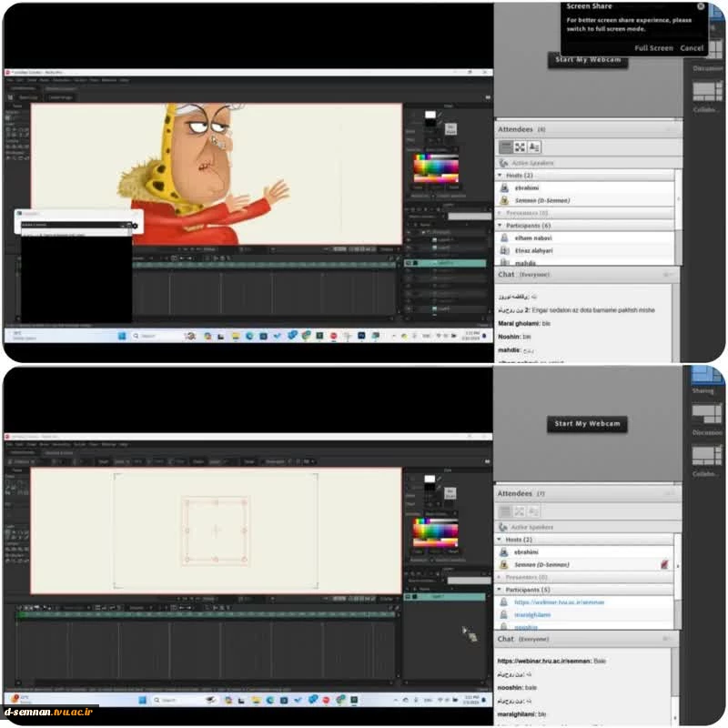Viewport: 728px width, 728px height.
Task: Click chat message from nooshin in lower screenshot
Action: tap(517, 688)
